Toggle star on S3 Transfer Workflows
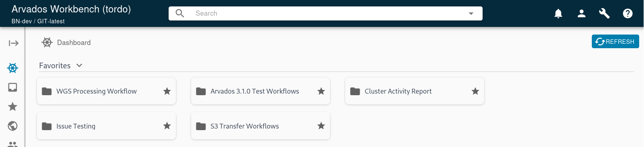 coord(321,126)
